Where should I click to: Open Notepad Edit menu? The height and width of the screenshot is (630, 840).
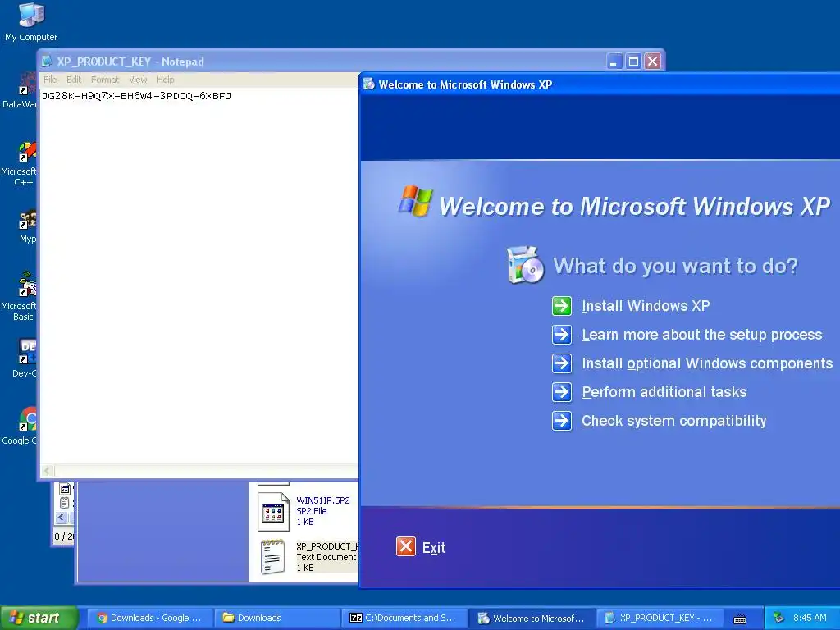(74, 80)
